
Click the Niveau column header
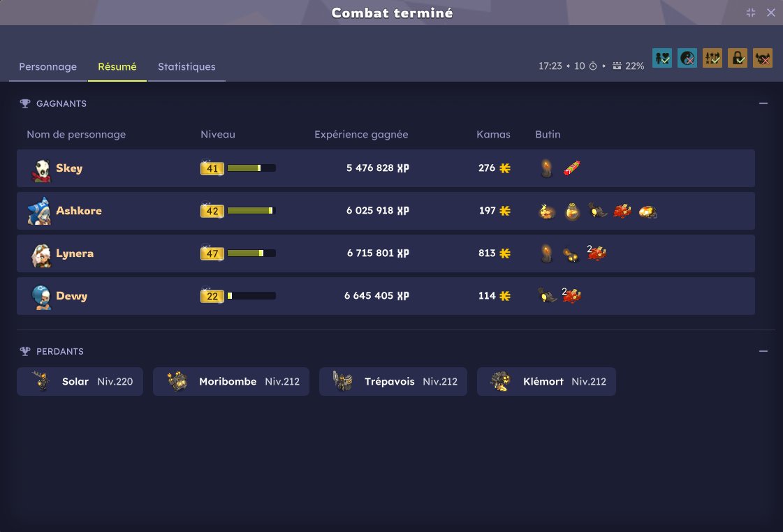218,134
